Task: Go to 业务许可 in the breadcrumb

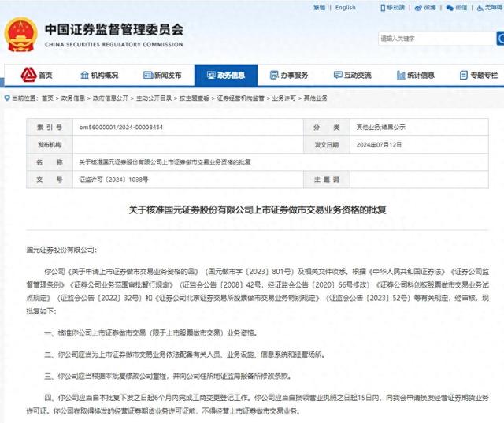Action: tap(283, 98)
